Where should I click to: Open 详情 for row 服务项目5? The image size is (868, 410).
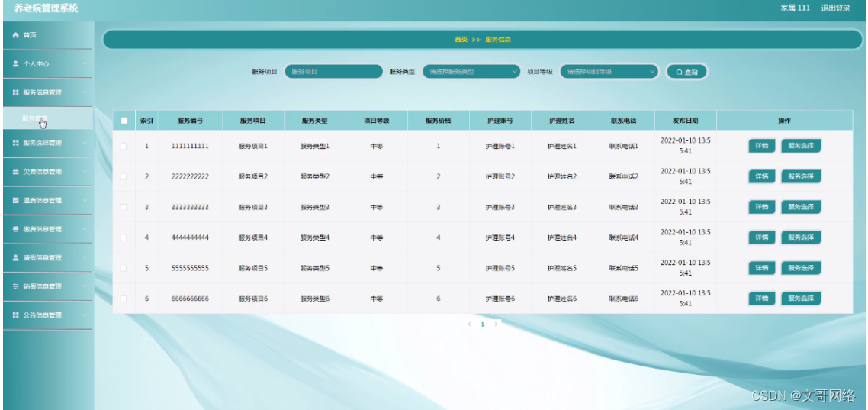point(762,268)
